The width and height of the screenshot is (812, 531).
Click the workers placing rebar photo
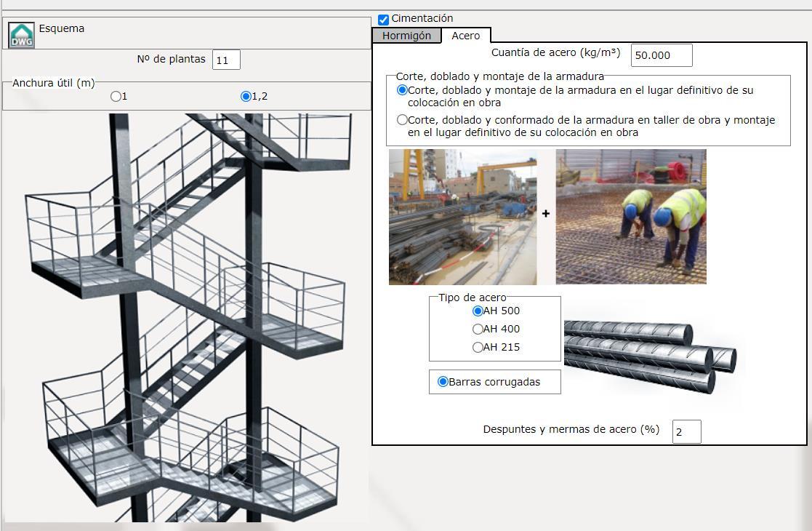[631, 217]
